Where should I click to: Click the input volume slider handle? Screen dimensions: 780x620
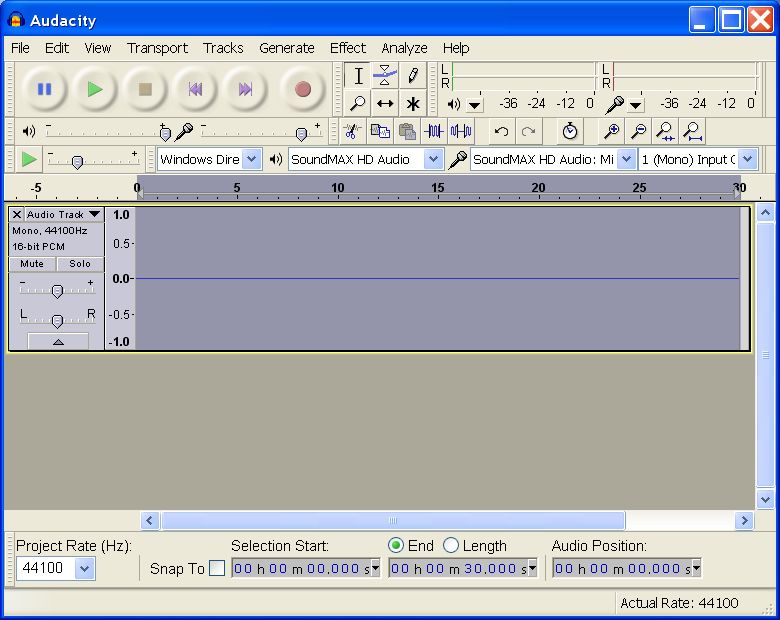(x=301, y=134)
